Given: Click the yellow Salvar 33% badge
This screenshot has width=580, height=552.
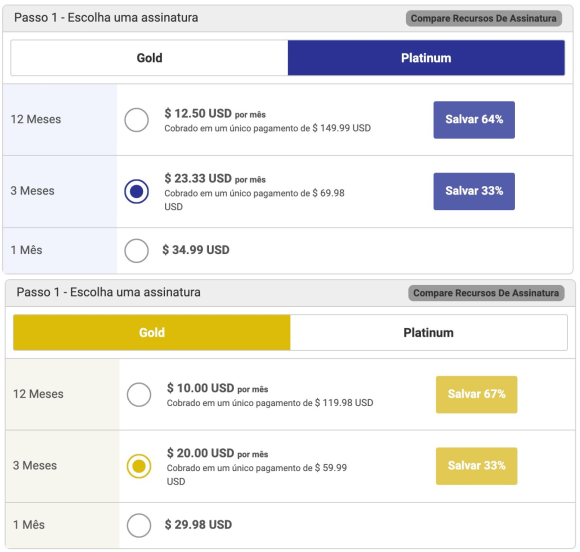Looking at the screenshot, I should click(476, 466).
